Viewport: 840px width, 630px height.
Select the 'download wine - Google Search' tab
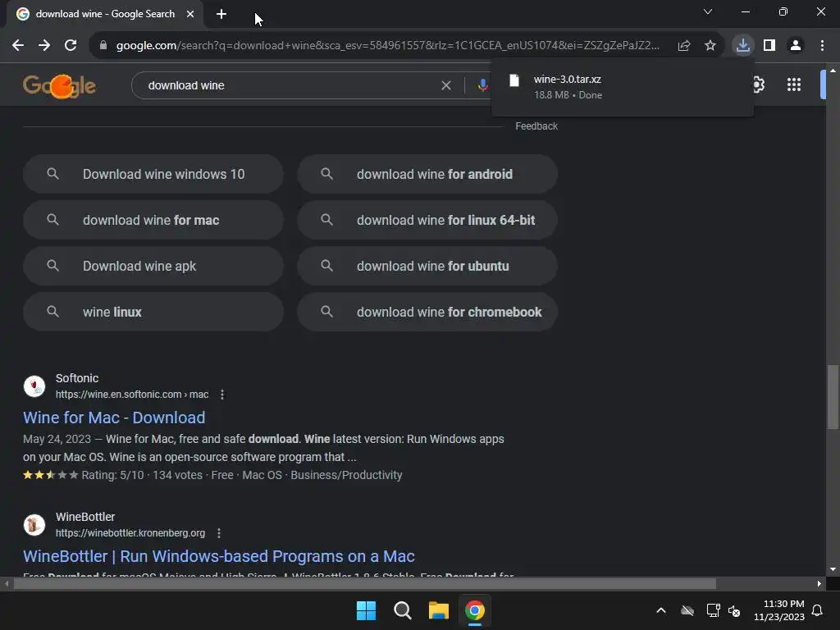pos(105,14)
